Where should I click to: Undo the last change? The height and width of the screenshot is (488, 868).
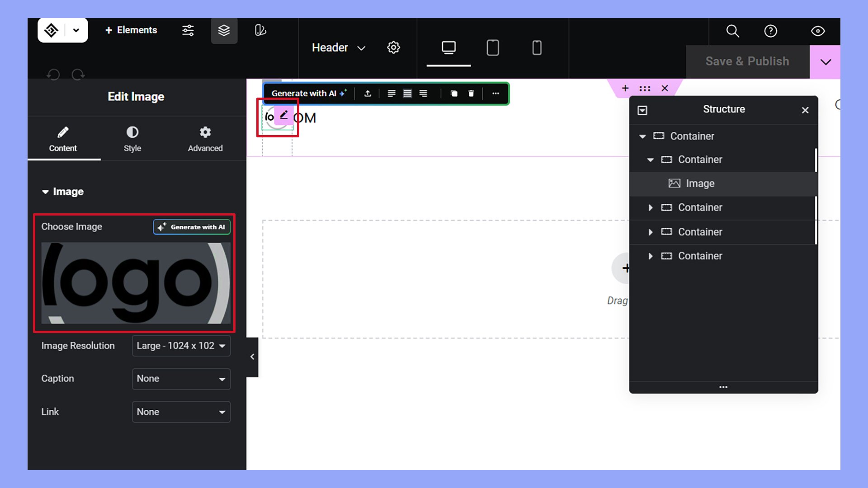coord(54,75)
